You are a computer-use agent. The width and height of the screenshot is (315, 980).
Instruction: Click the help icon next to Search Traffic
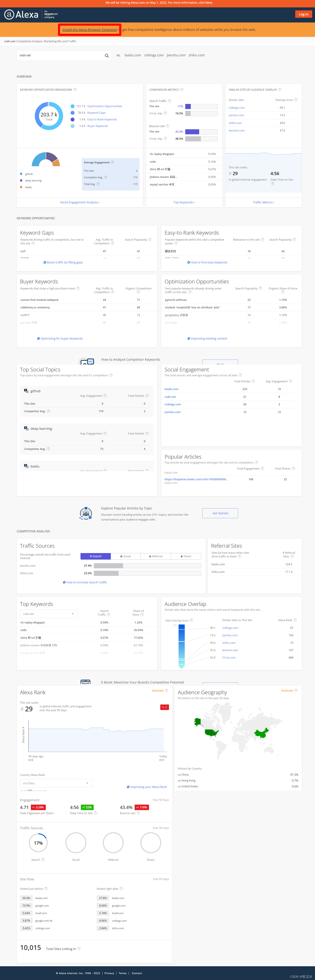coord(170,101)
